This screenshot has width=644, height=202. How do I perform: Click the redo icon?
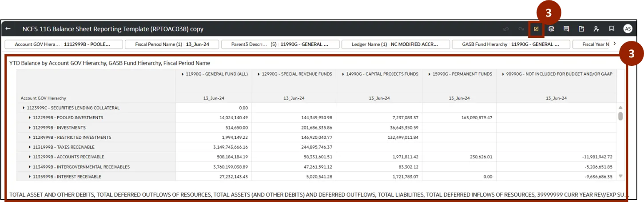coord(521,29)
